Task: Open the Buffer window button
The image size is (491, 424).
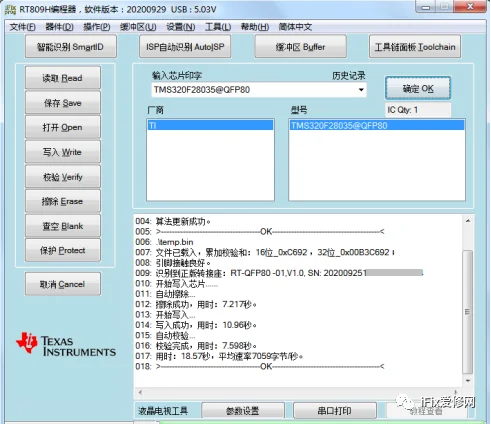Action: [300, 47]
